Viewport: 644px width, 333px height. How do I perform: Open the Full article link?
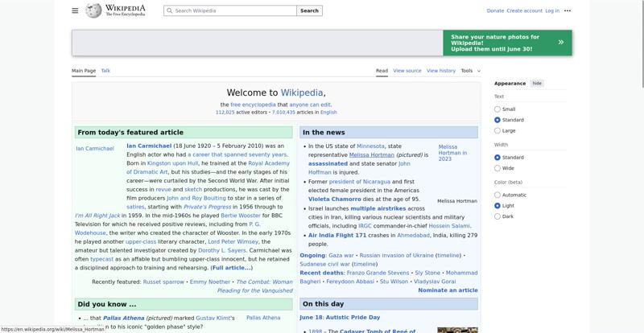[232, 268]
